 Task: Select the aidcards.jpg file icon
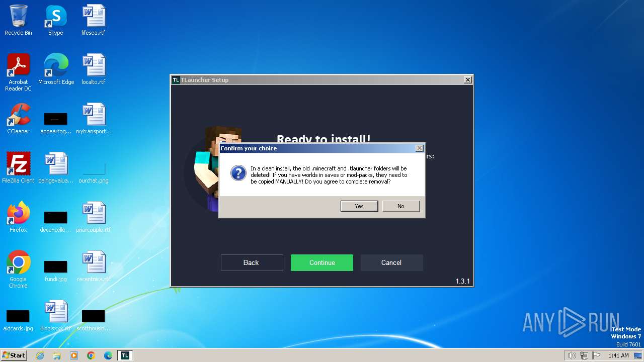pyautogui.click(x=18, y=320)
